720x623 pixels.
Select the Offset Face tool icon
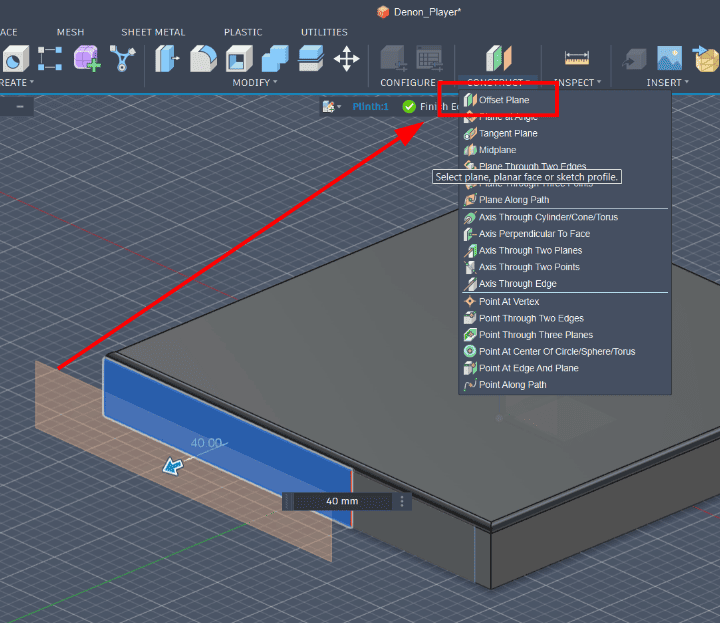tap(311, 58)
